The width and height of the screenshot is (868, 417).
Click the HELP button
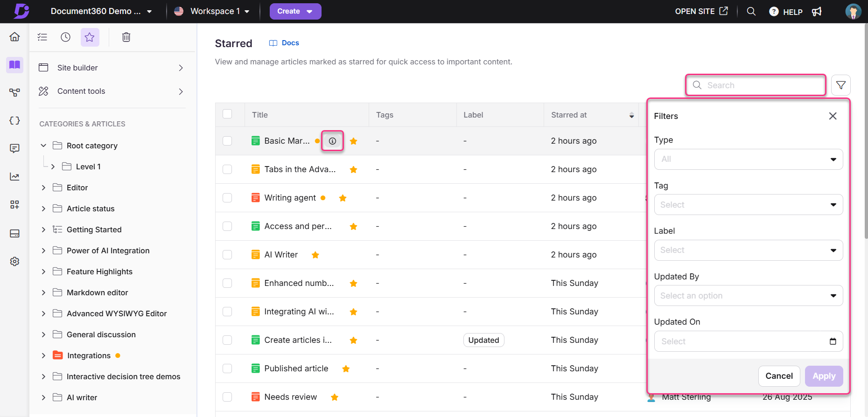[786, 12]
